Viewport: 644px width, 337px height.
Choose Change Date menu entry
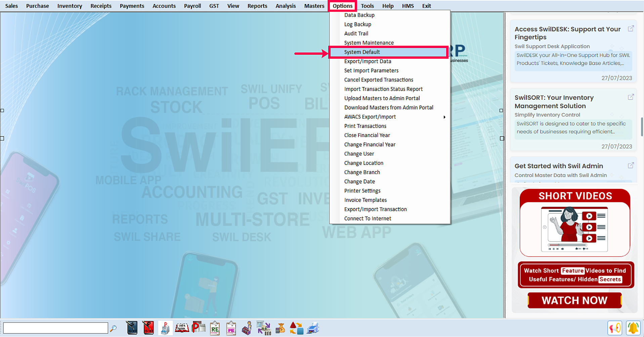click(x=390, y=181)
